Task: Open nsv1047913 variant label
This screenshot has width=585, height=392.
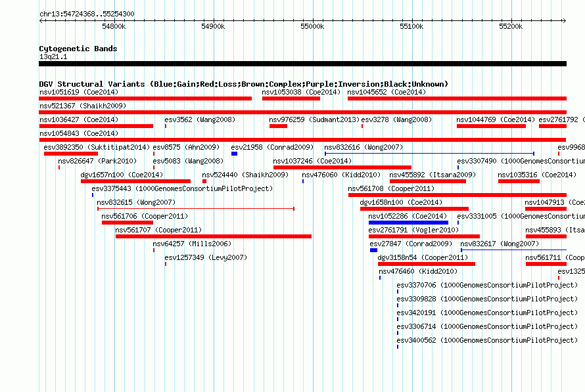Action: click(555, 202)
